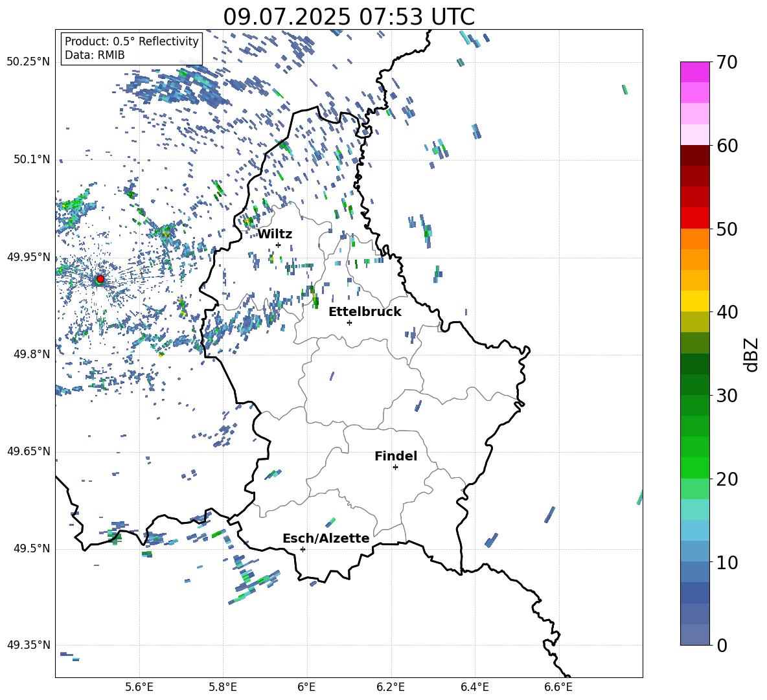Click the Wiltz station cross marker

click(279, 245)
